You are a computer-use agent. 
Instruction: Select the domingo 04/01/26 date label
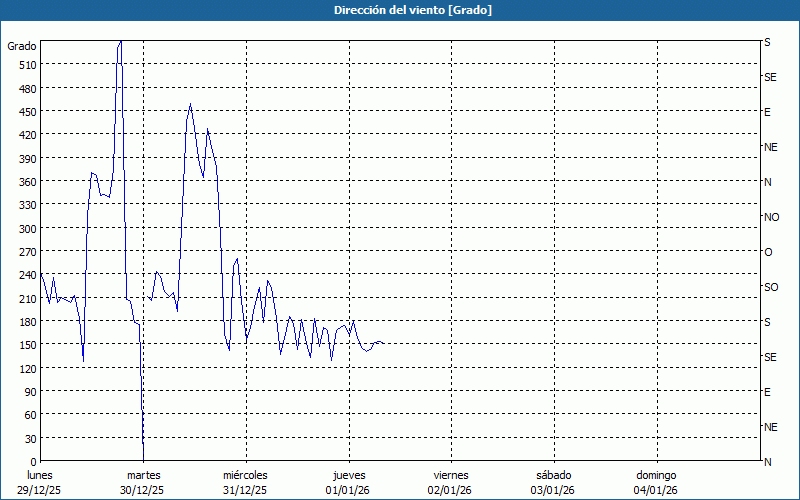click(656, 483)
